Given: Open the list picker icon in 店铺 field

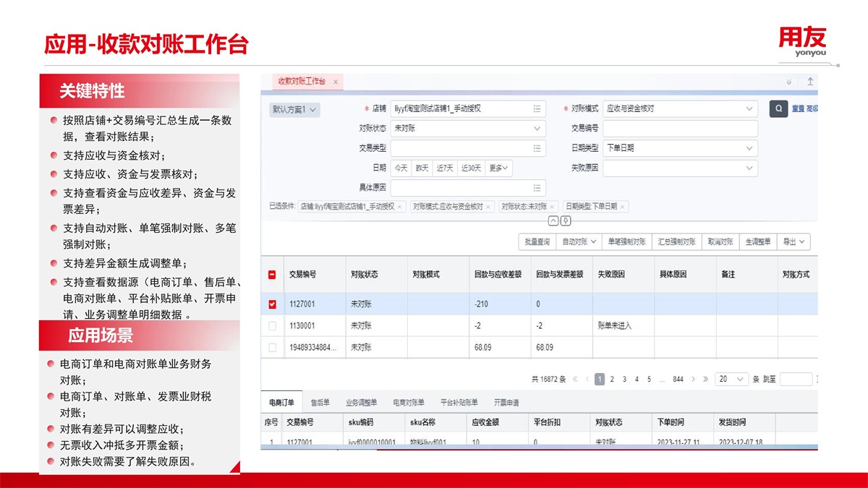Looking at the screenshot, I should [x=537, y=109].
